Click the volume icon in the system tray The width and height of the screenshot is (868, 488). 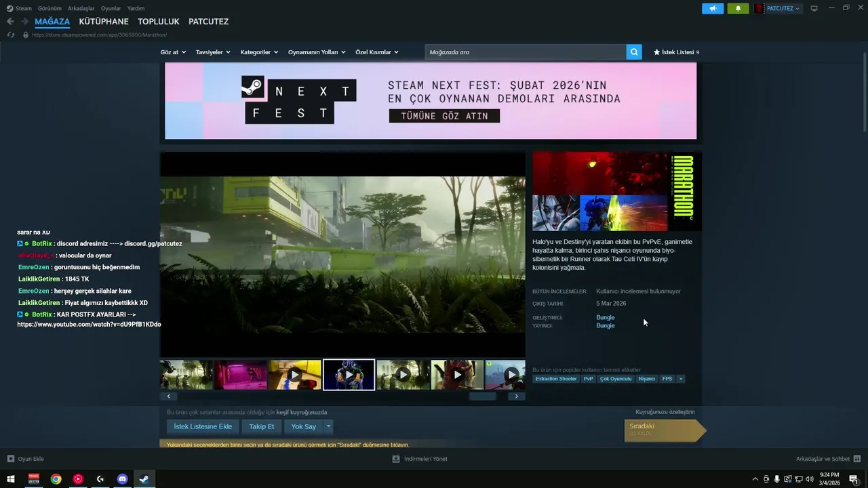click(x=810, y=479)
